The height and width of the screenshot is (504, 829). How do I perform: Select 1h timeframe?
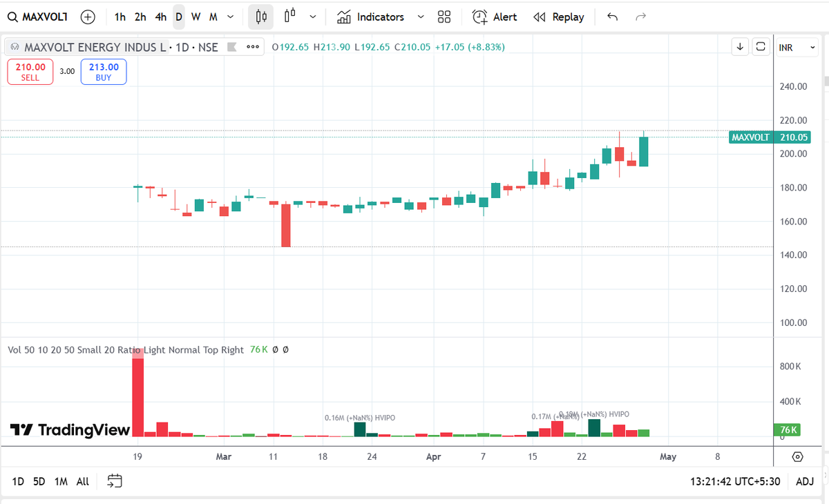click(x=120, y=17)
